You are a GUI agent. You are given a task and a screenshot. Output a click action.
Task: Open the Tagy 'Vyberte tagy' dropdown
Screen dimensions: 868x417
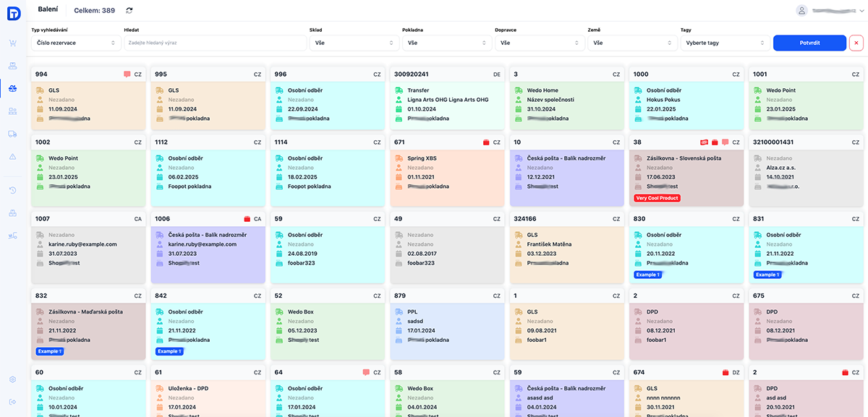[725, 43]
